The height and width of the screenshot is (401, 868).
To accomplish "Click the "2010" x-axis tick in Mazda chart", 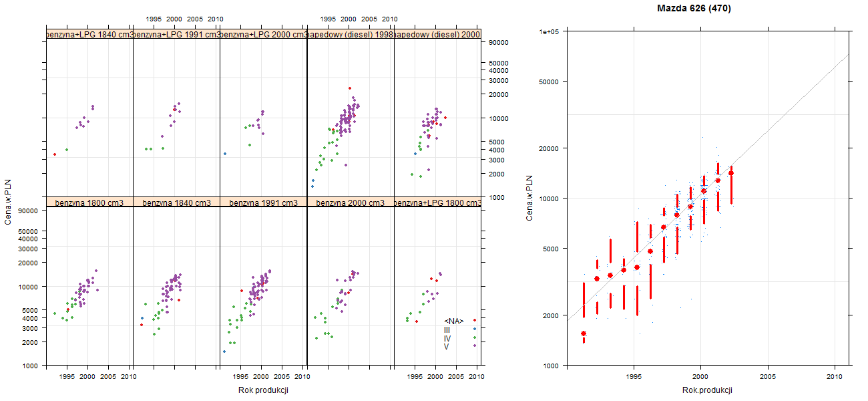I will coord(835,377).
